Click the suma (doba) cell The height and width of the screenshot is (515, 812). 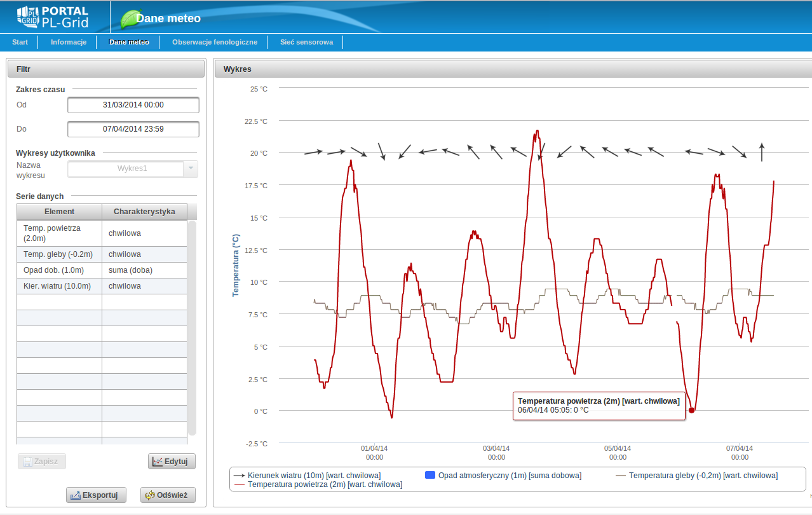144,270
